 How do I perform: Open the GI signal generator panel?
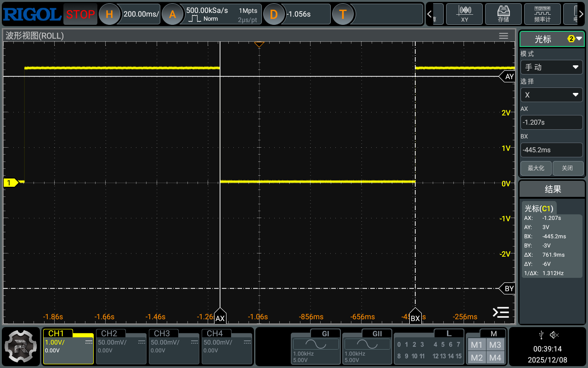point(316,346)
